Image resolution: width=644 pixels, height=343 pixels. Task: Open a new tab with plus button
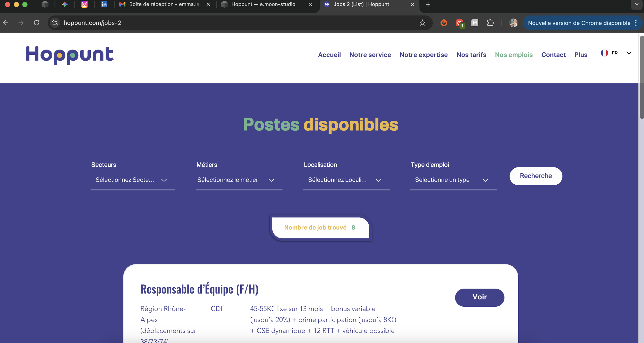click(x=428, y=4)
